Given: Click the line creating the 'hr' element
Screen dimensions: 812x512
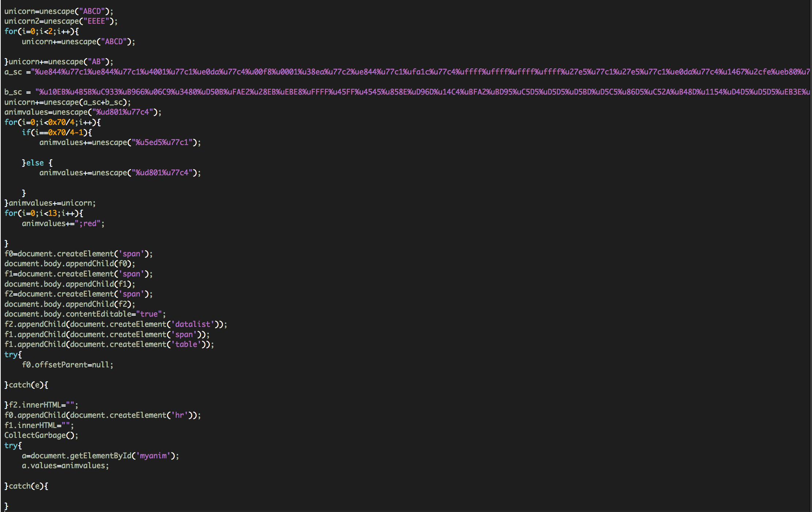Looking at the screenshot, I should click(x=103, y=415).
